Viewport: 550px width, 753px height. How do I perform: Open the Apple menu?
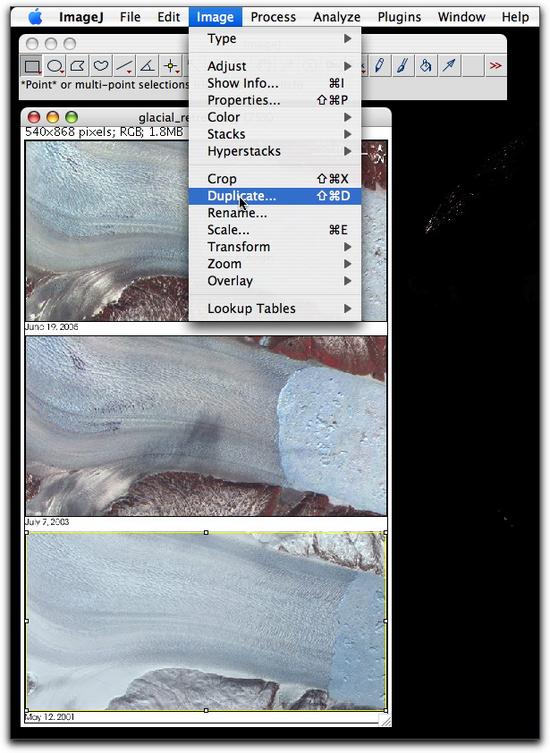35,17
